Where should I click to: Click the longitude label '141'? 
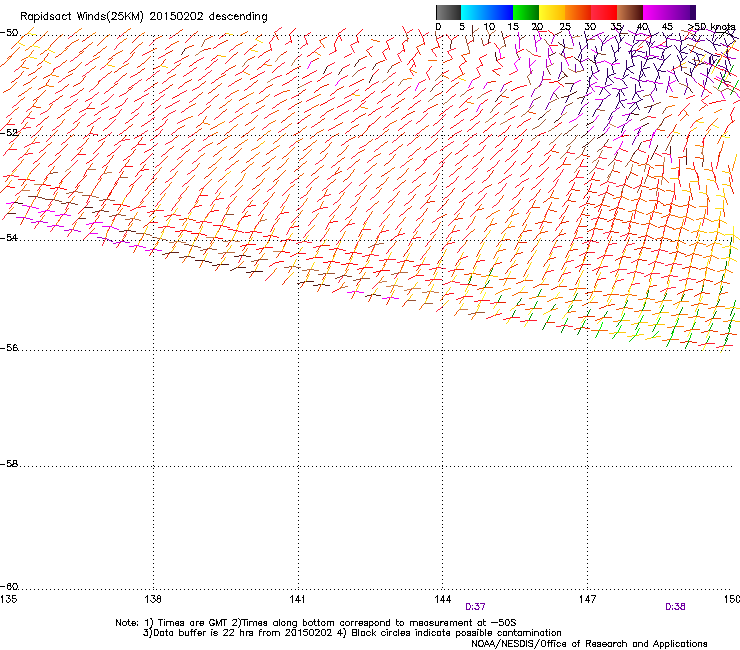[297, 599]
